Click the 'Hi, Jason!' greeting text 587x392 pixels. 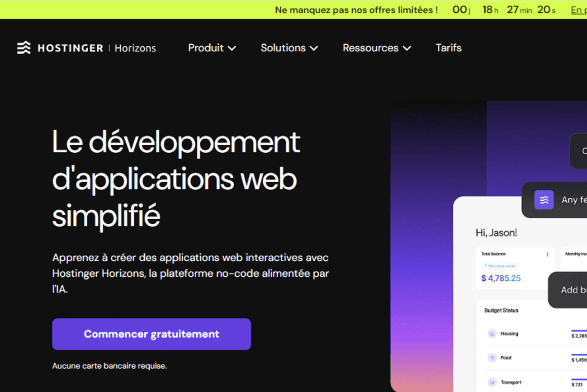click(496, 233)
